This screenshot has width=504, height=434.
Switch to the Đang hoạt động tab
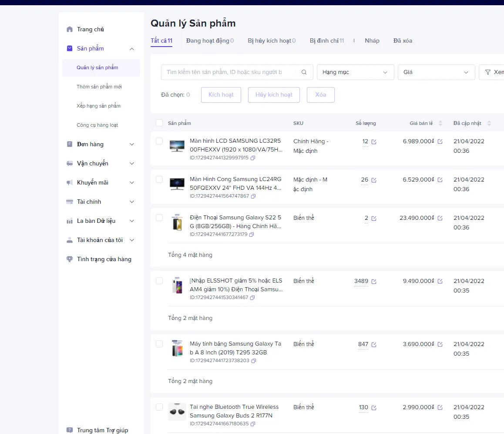click(210, 41)
